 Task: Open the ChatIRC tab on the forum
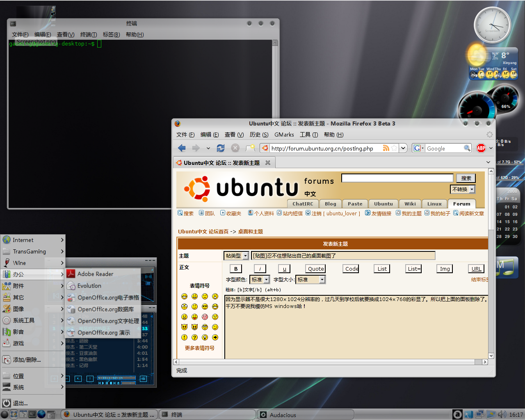click(x=303, y=204)
